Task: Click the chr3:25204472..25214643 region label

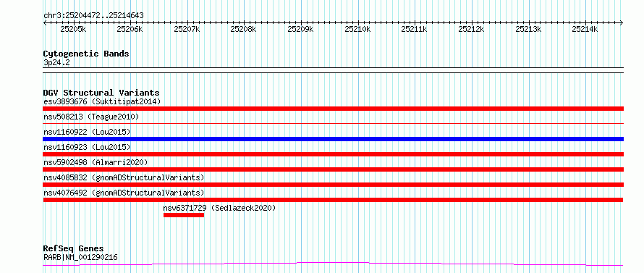Action: click(93, 16)
